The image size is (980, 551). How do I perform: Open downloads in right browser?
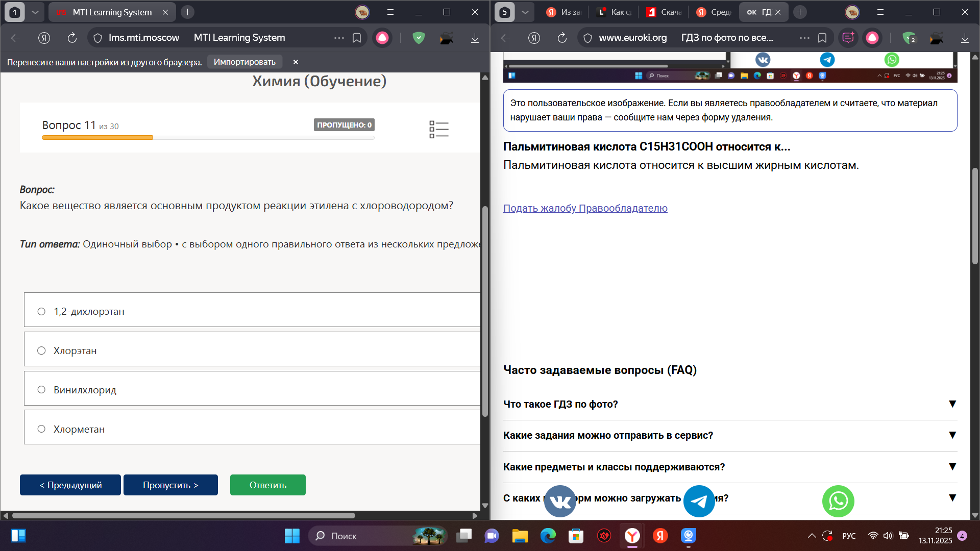(965, 38)
